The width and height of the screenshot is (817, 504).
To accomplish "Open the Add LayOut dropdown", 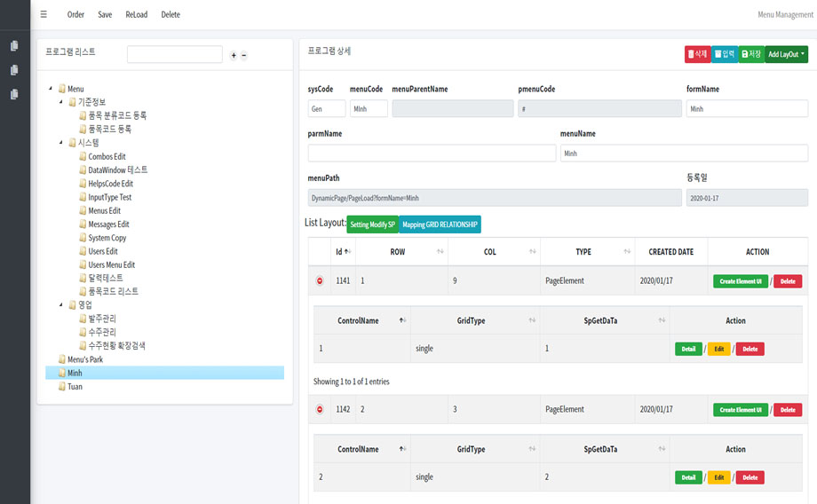I will point(786,54).
